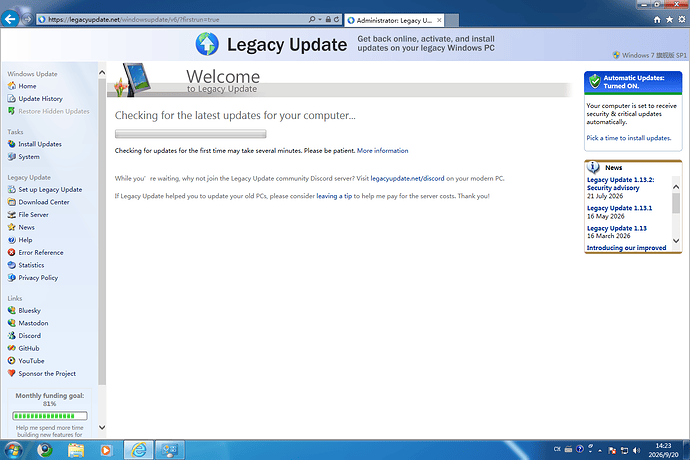Open Introducing our improved news link
This screenshot has width=690, height=460.
click(x=626, y=248)
